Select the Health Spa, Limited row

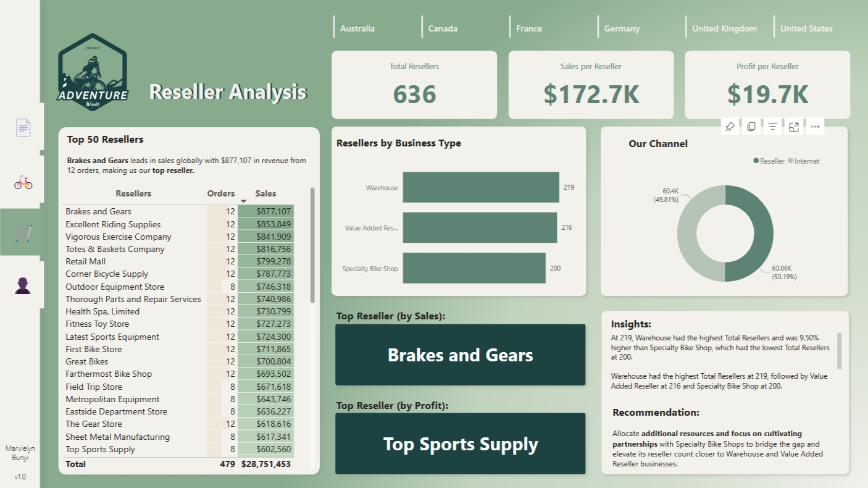(x=179, y=311)
